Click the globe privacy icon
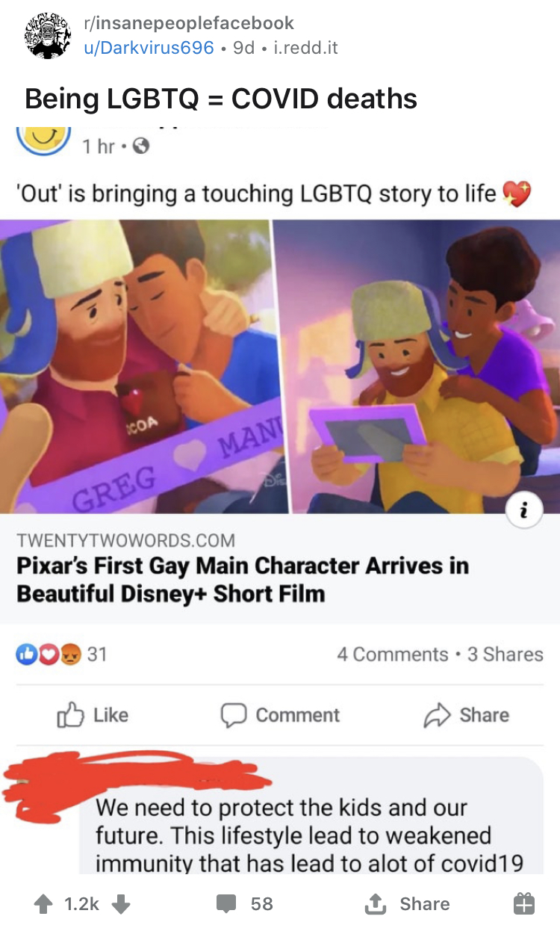 tap(140, 147)
